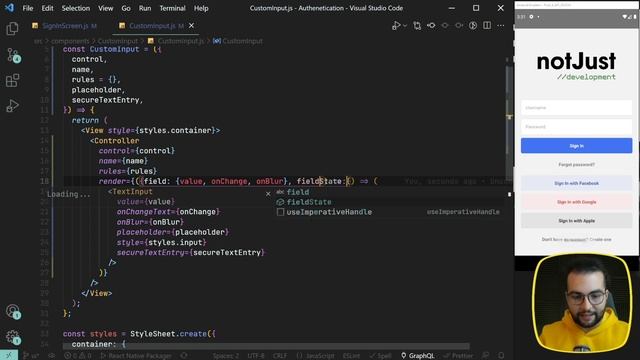Click the CustomInput.js file breadcrumb

tap(176, 41)
